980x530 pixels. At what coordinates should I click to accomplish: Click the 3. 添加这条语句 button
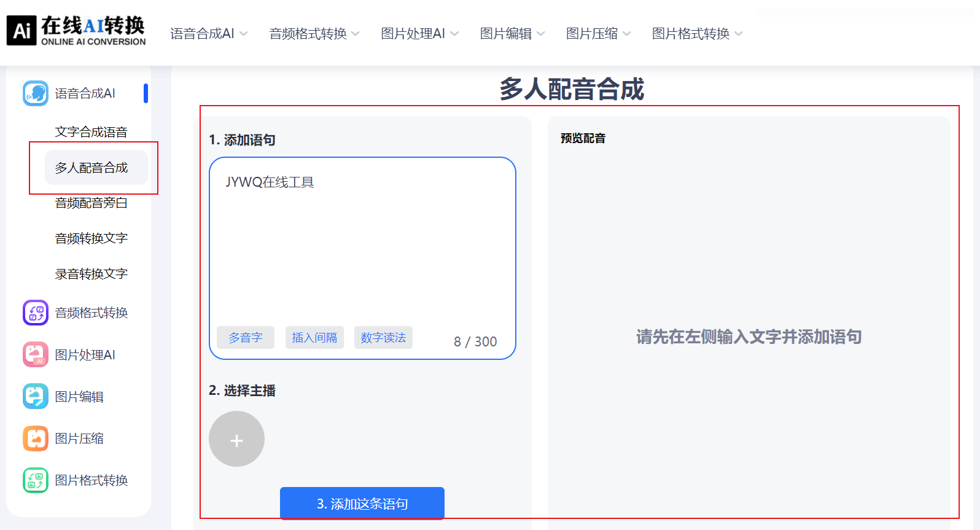(x=362, y=504)
